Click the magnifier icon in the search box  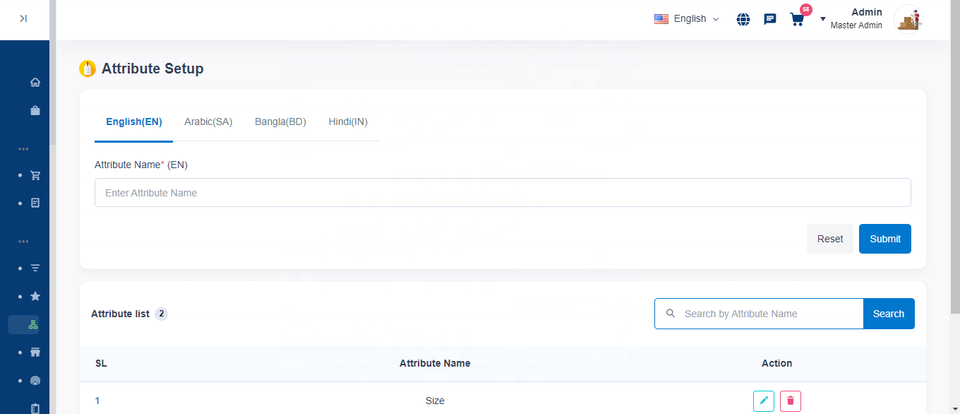(x=670, y=314)
